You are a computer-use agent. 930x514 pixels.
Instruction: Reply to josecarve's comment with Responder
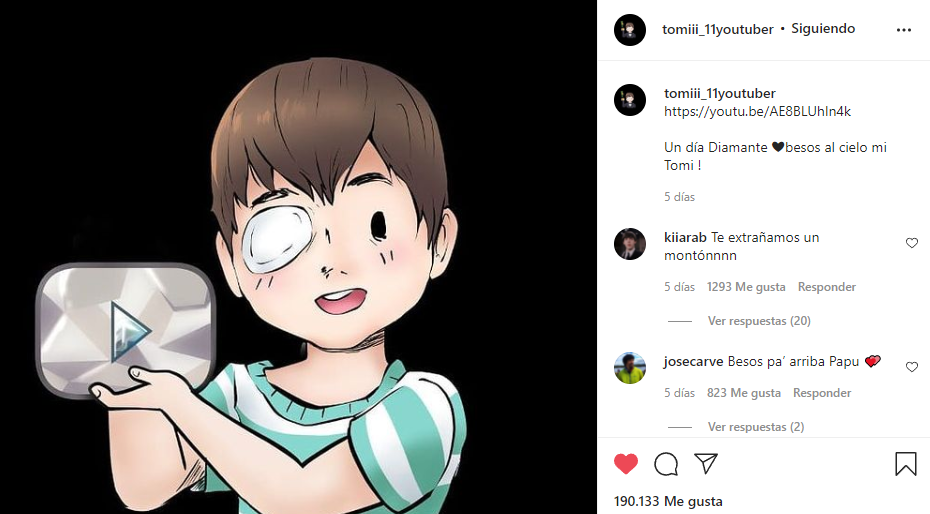[x=822, y=393]
